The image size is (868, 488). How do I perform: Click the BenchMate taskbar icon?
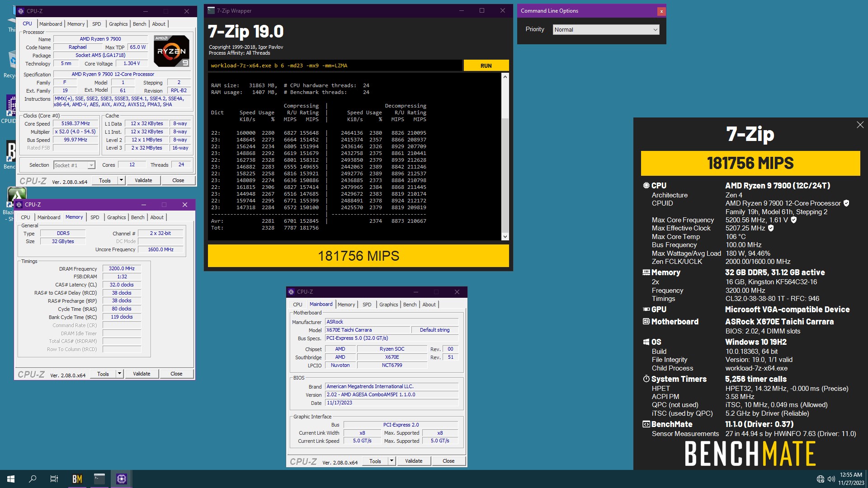[x=77, y=479]
